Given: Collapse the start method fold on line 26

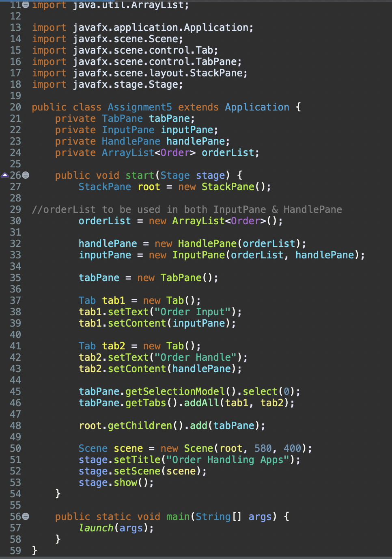Looking at the screenshot, I should [25, 175].
